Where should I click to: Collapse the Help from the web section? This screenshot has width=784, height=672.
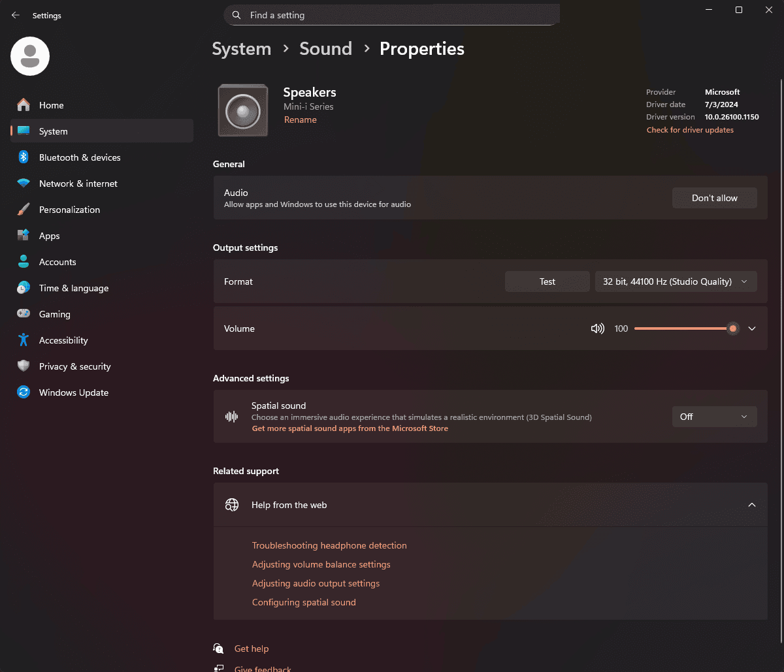click(752, 505)
